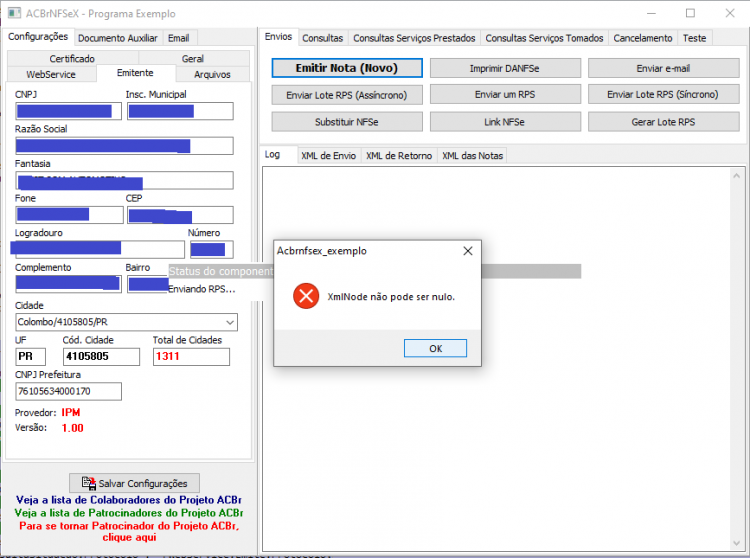750x558 pixels.
Task: Click the CNPJ input field
Action: pyautogui.click(x=68, y=111)
